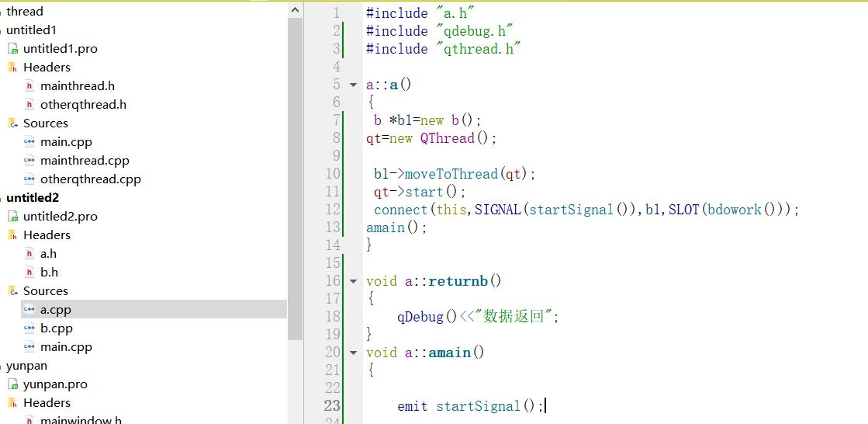Click 'amain();' call on line 13
Image resolution: width=868 pixels, height=424 pixels.
coord(396,228)
